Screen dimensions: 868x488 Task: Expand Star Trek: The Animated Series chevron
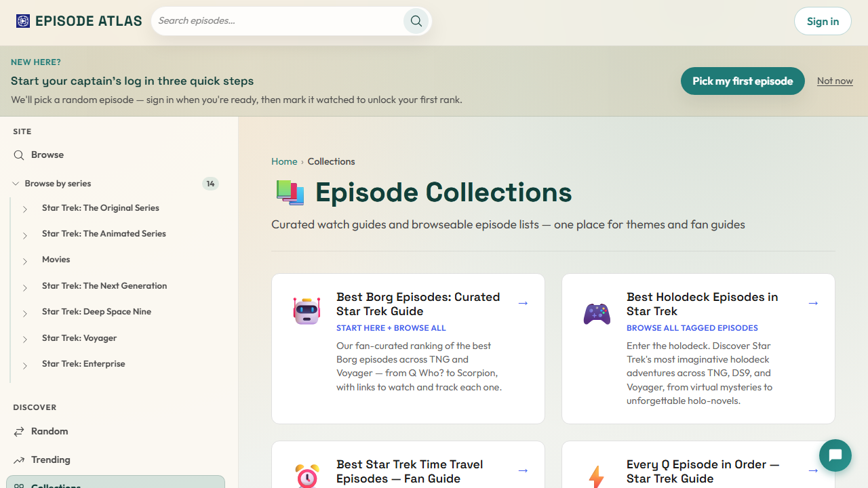click(25, 235)
